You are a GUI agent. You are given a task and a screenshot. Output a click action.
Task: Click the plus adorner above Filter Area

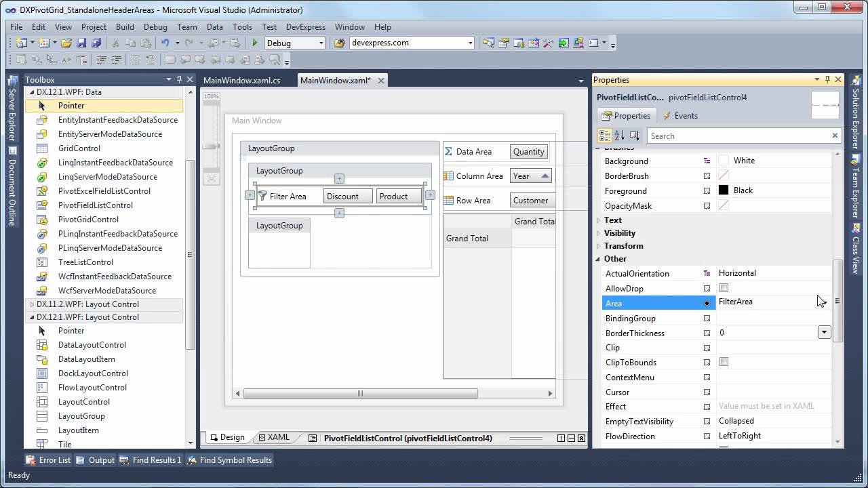pos(339,179)
